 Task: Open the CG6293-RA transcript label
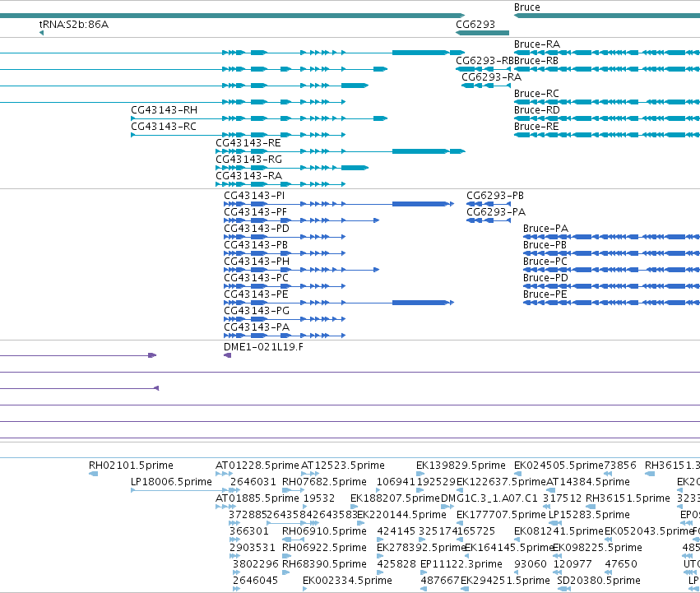[492, 76]
